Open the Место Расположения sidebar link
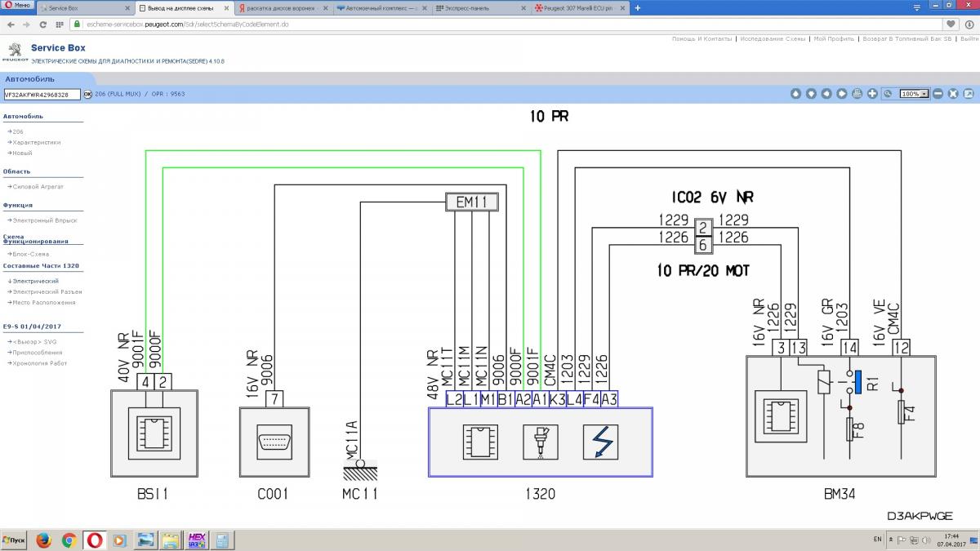The image size is (980, 551). [44, 302]
